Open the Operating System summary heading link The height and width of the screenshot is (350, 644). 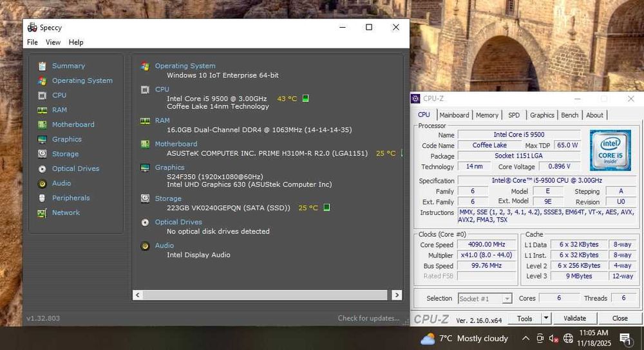[x=185, y=66]
